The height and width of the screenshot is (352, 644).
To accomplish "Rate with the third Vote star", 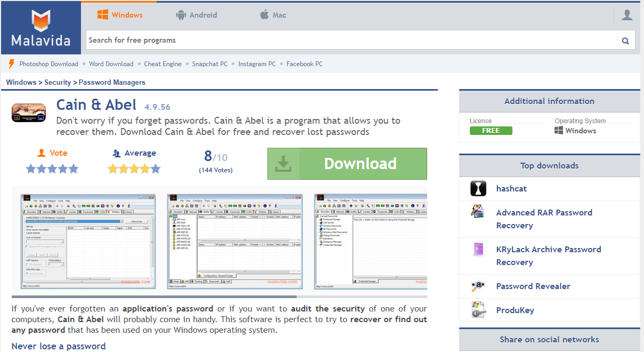I will click(52, 169).
